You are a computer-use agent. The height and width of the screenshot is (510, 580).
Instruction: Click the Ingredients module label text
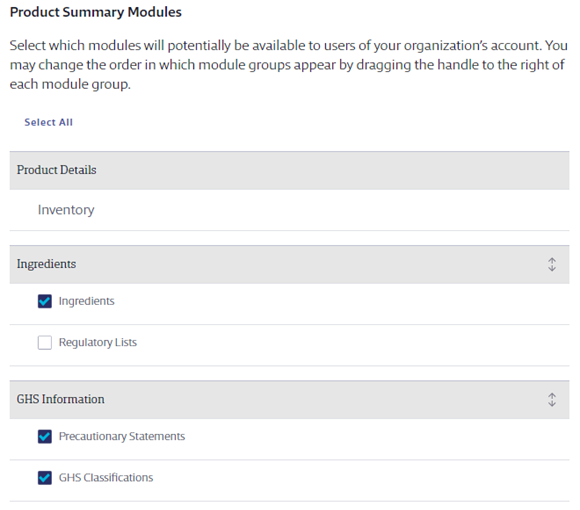[87, 301]
